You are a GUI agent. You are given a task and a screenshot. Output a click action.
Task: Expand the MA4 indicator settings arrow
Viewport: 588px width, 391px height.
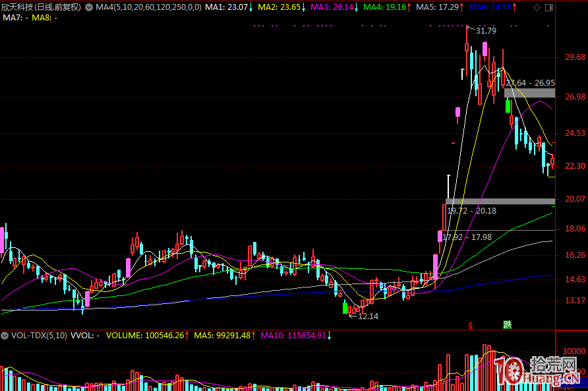(x=89, y=7)
